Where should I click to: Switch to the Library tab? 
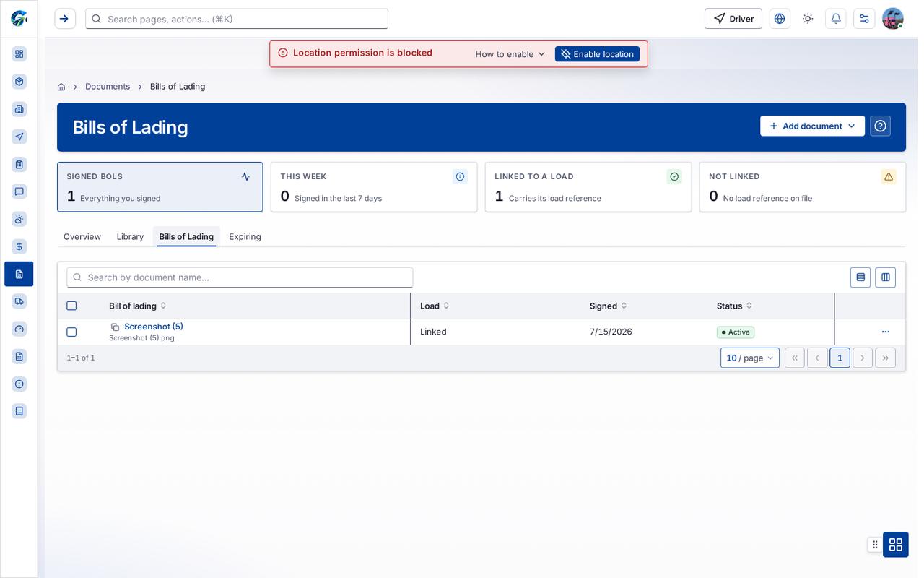130,236
